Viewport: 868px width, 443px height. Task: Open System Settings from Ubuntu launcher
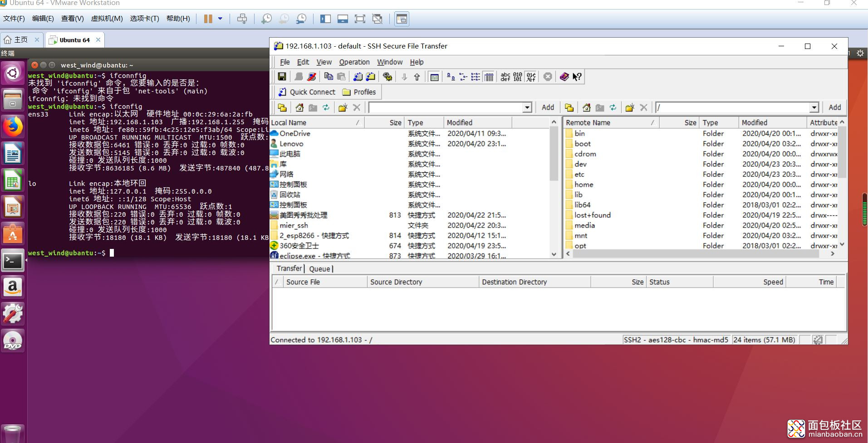[13, 314]
